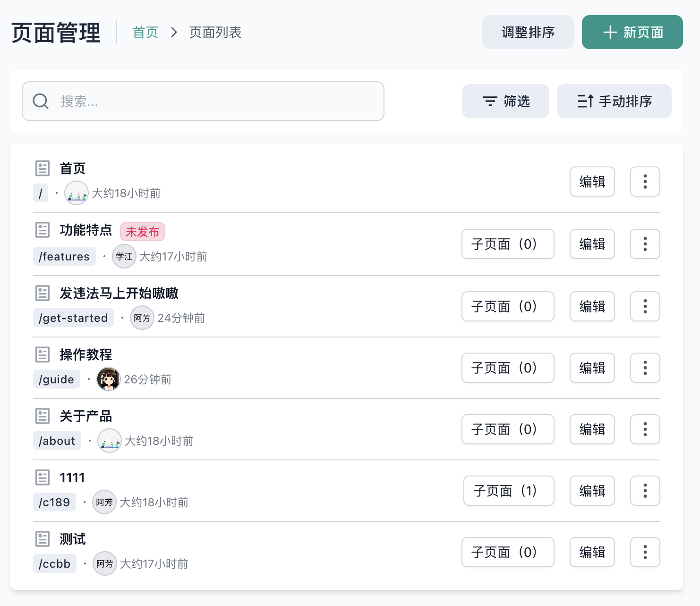Open the three-dot menu for 首页
This screenshot has width=700, height=606.
645,182
